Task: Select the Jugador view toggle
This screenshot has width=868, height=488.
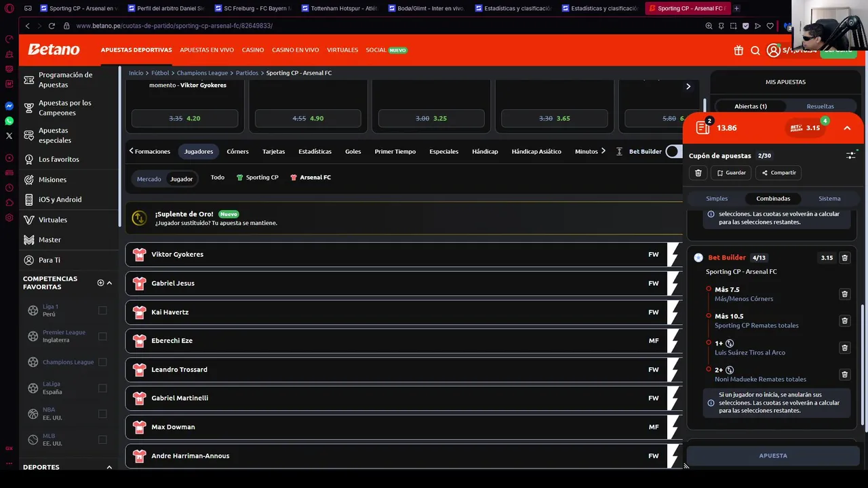Action: pyautogui.click(x=181, y=179)
